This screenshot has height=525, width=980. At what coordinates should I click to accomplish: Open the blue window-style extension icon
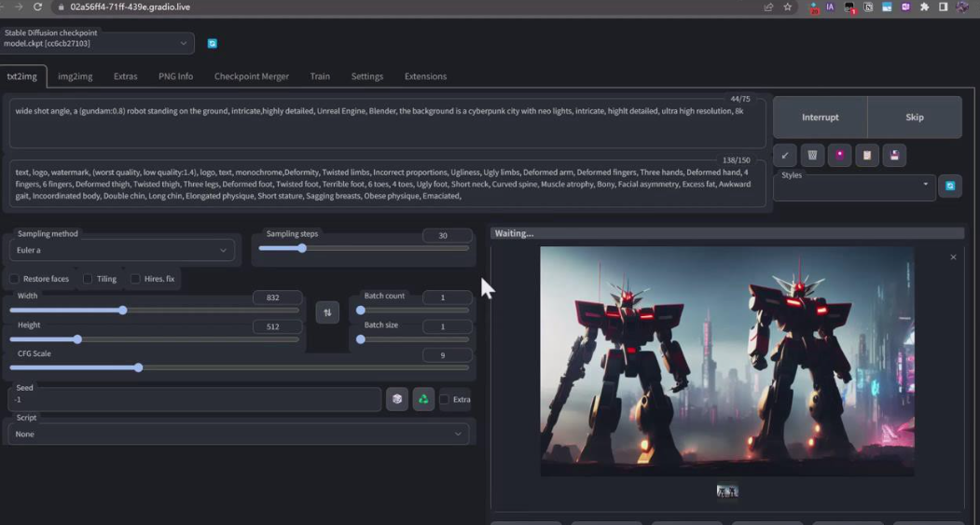pos(887,7)
